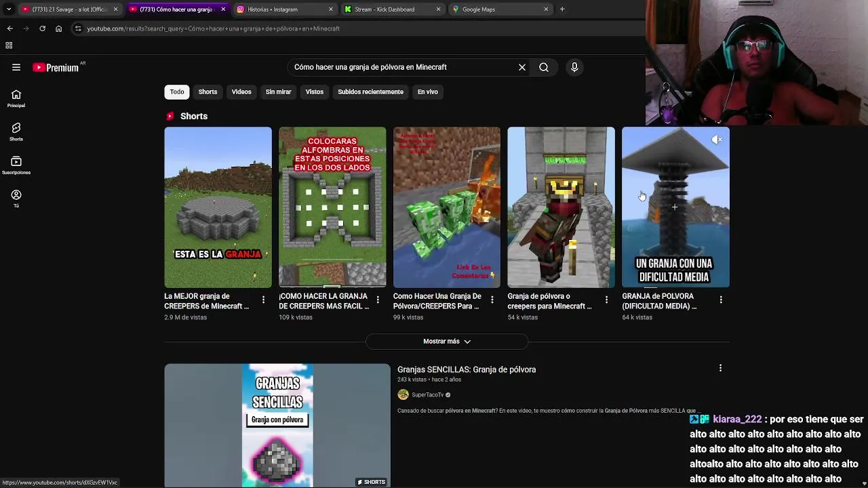Viewport: 868px width, 488px height.
Task: Open options for La MEJOR granja short
Action: 264,300
